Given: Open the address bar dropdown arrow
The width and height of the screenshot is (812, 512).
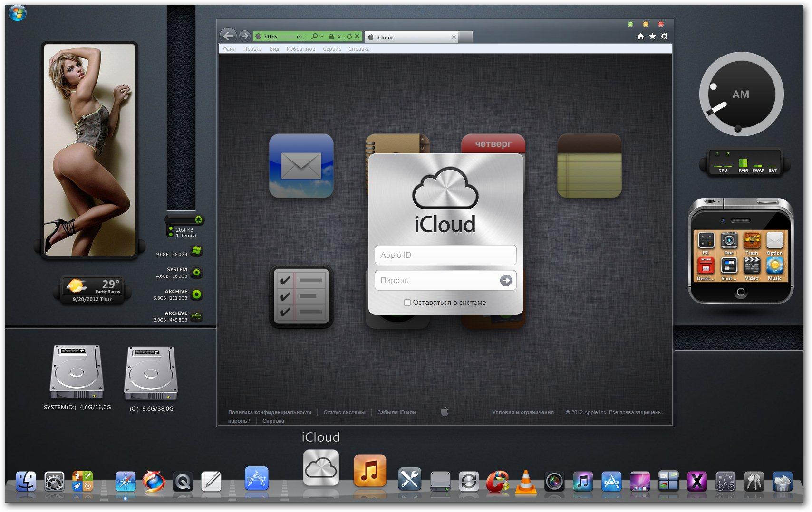Looking at the screenshot, I should pos(322,37).
